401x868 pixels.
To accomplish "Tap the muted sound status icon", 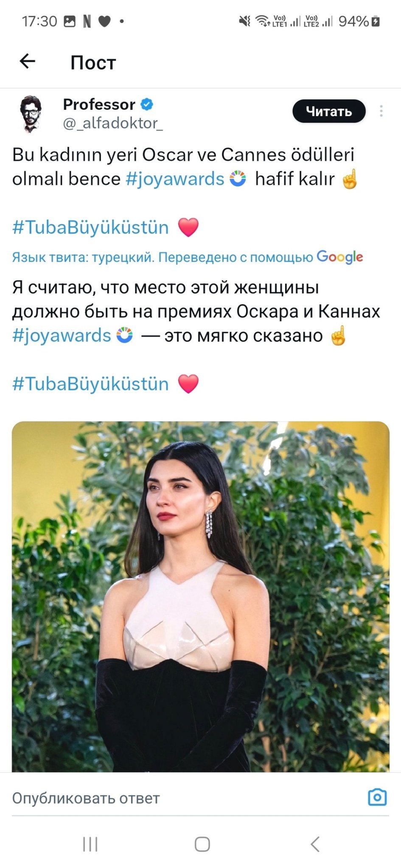I will [244, 21].
